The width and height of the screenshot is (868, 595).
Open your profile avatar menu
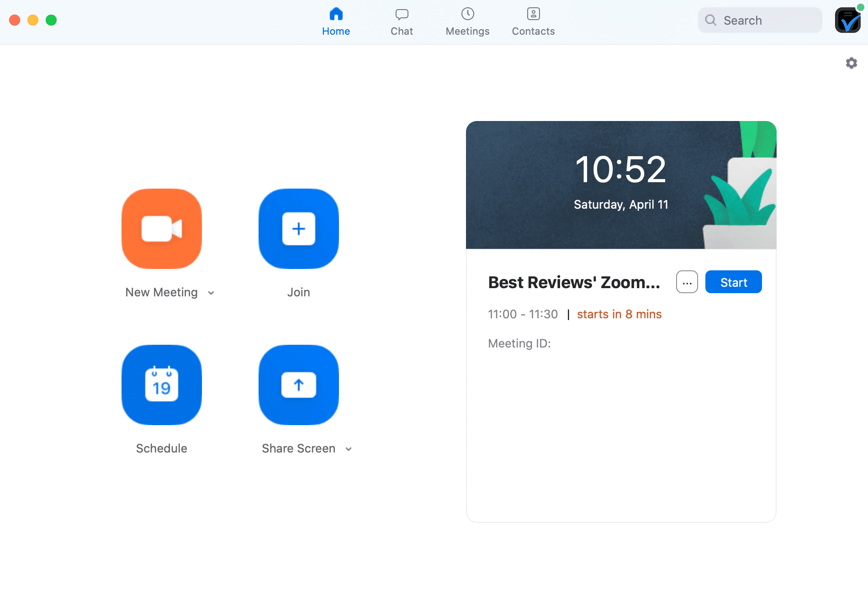tap(847, 20)
